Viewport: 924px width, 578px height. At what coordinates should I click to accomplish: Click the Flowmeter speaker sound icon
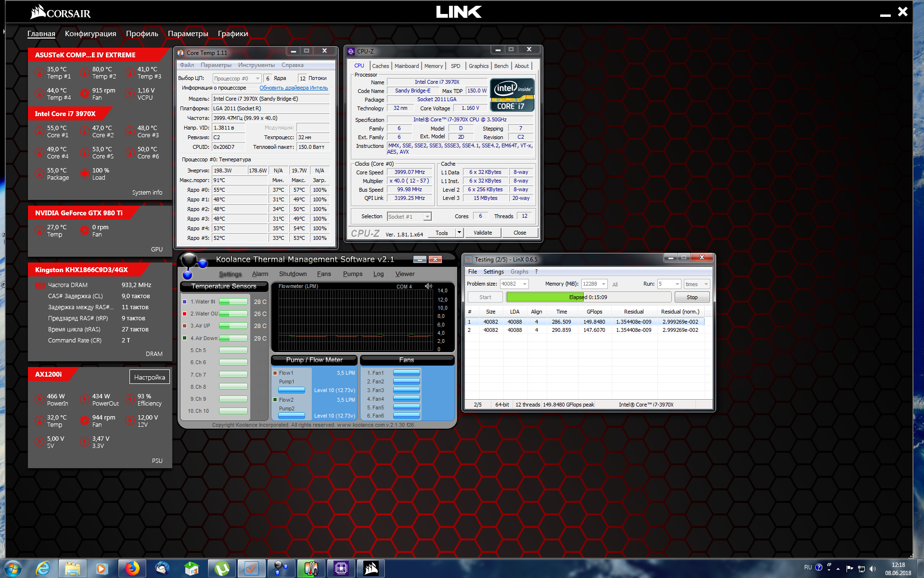428,286
